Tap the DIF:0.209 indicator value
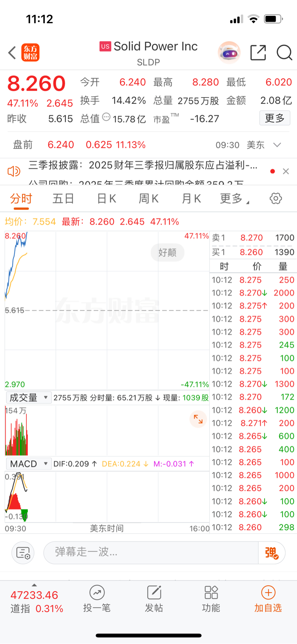Image resolution: width=297 pixels, height=644 pixels. click(x=75, y=464)
